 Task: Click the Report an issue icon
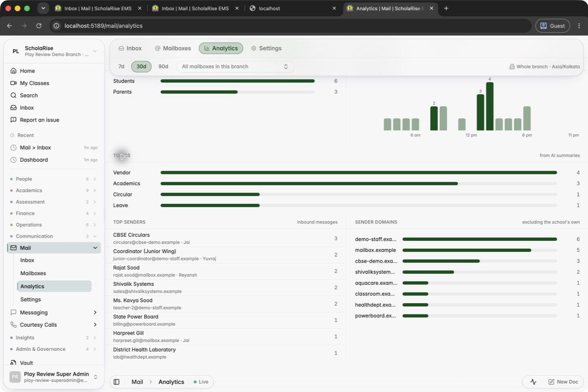[13, 119]
